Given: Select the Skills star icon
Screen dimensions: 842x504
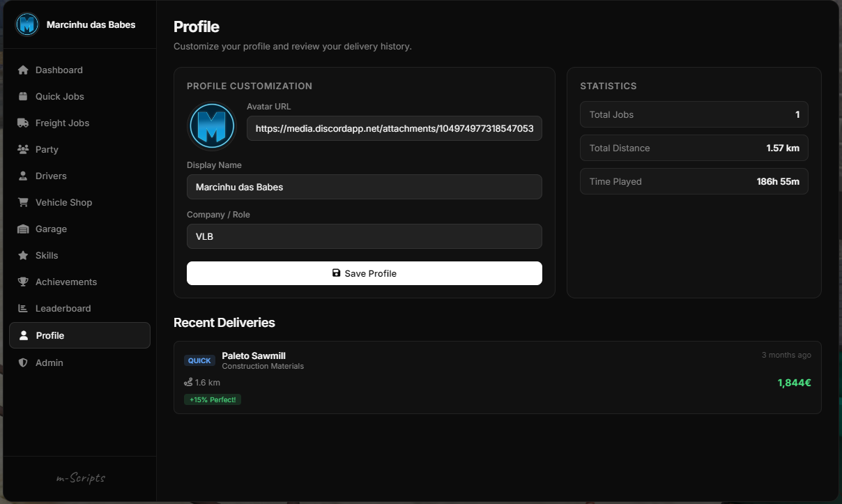Looking at the screenshot, I should (23, 255).
